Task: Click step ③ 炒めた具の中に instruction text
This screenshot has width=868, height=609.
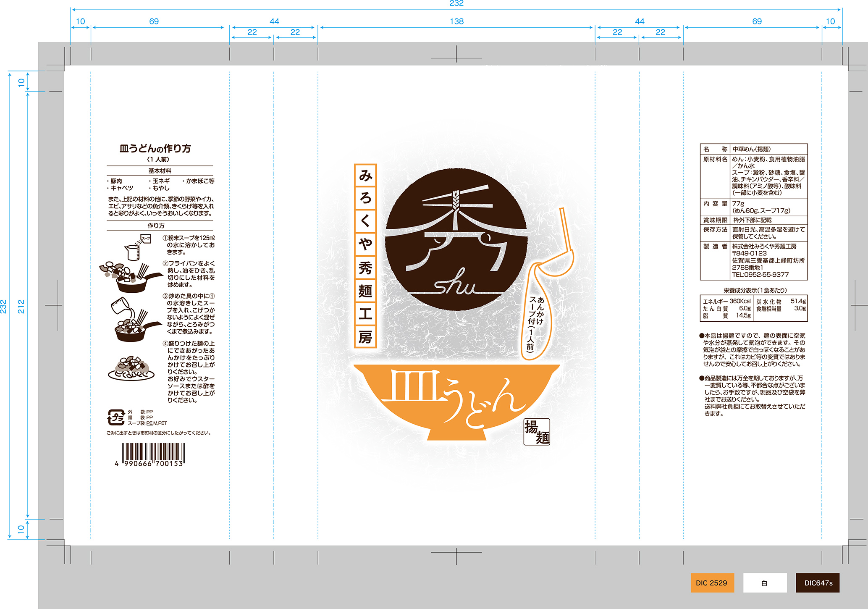Action: pos(189,314)
